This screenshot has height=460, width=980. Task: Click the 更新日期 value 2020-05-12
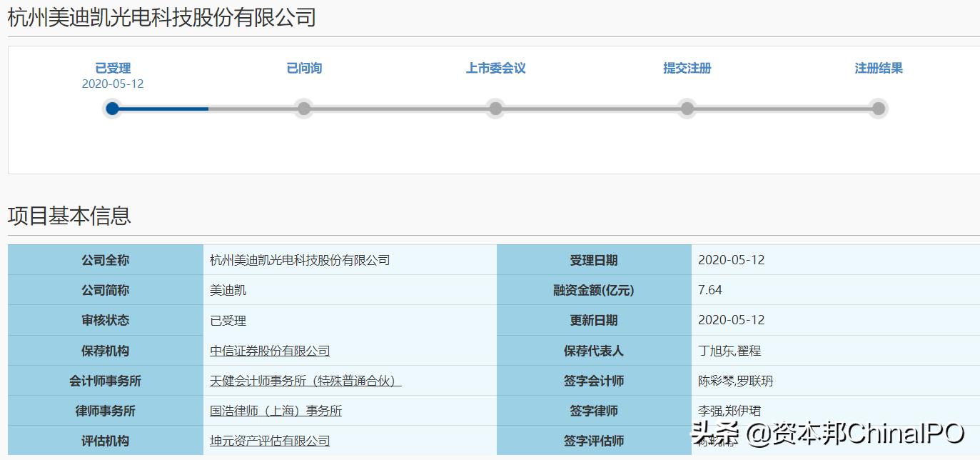click(x=732, y=320)
